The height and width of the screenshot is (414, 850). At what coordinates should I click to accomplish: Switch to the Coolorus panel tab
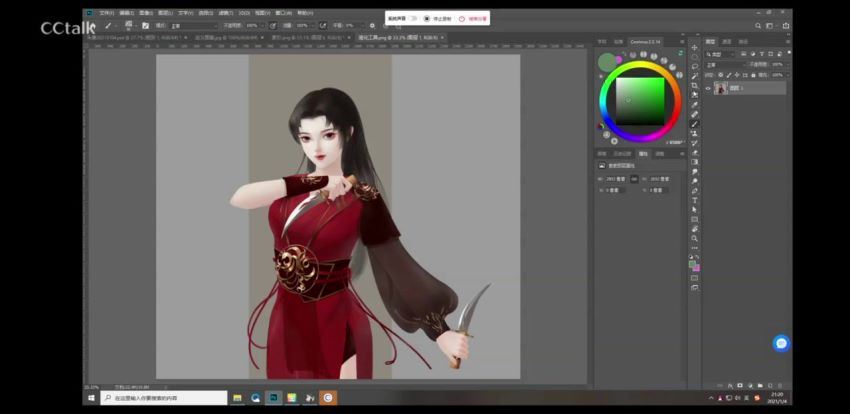(645, 42)
